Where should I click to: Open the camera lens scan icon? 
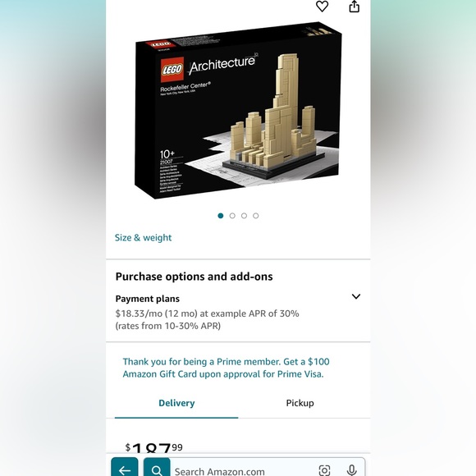[x=324, y=470]
